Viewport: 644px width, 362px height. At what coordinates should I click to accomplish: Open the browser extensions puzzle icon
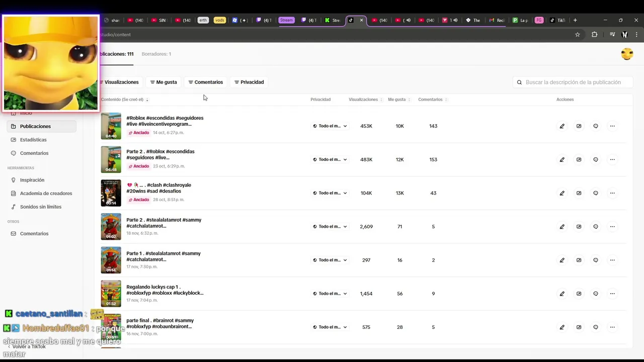tap(594, 35)
